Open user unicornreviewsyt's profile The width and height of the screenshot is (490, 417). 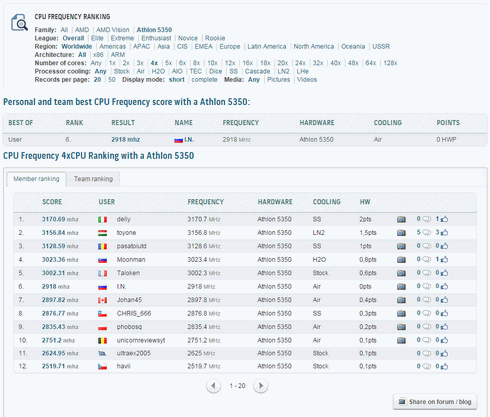pos(141,340)
